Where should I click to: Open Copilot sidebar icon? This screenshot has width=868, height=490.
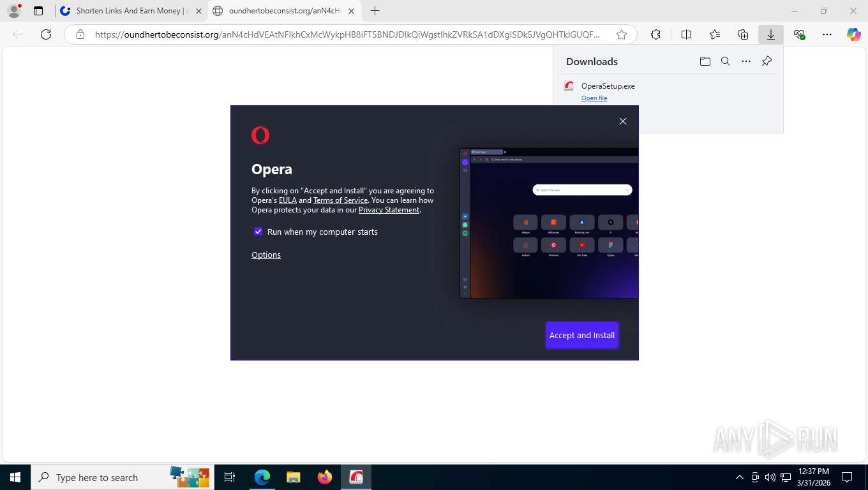click(x=854, y=34)
